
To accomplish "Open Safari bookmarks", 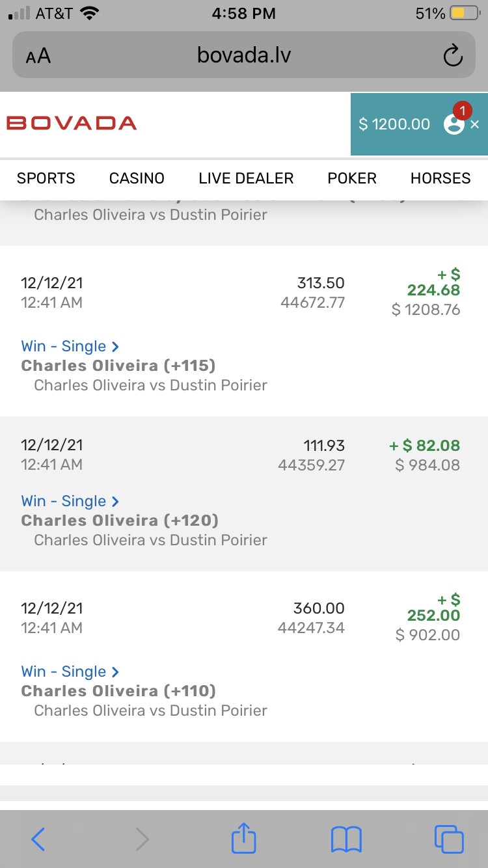I will [346, 839].
